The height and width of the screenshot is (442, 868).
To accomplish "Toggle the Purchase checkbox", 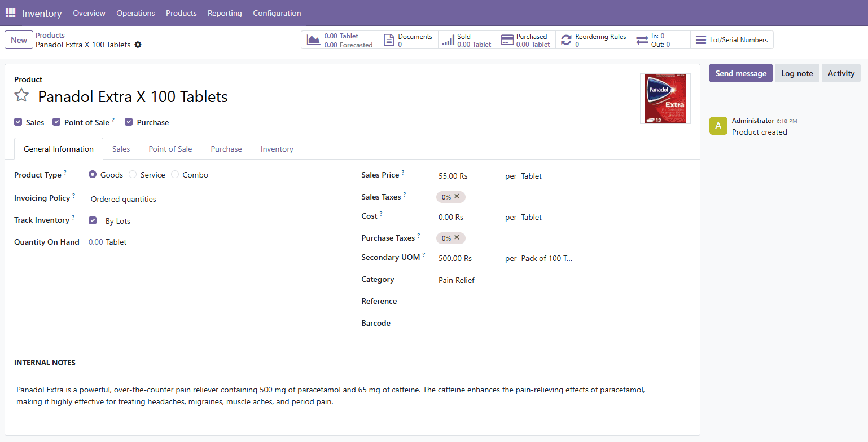I will pos(129,122).
